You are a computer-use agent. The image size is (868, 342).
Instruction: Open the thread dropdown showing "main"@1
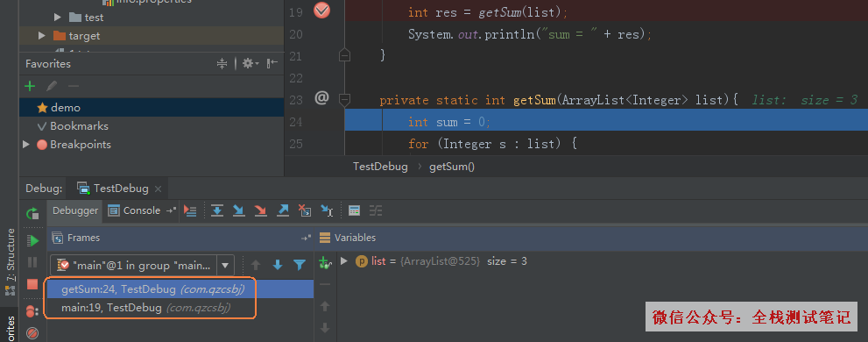click(142, 266)
